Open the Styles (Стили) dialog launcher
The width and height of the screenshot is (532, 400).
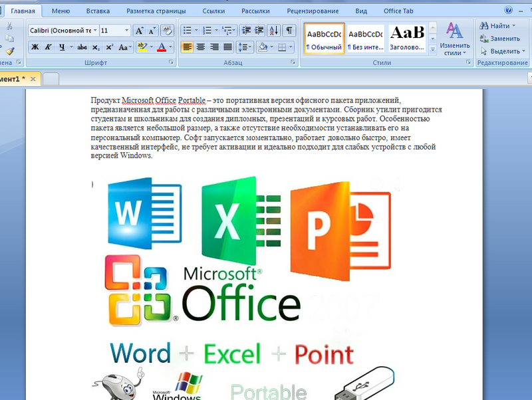coord(468,62)
